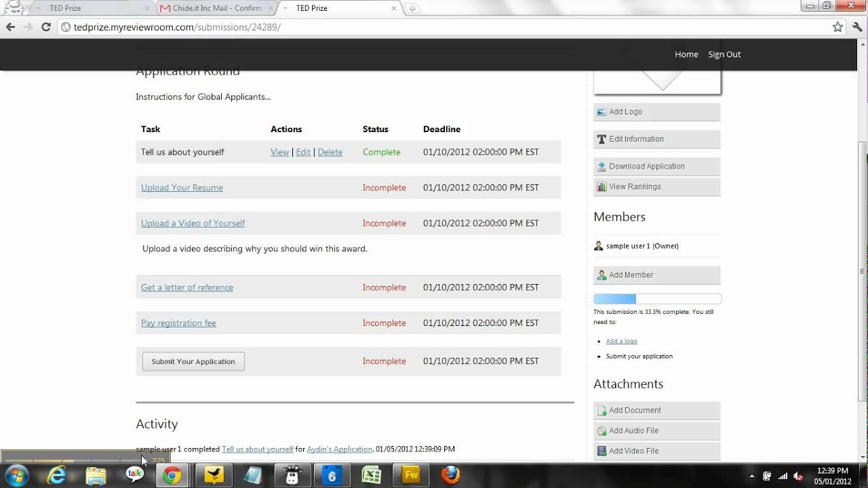Click the Add a logo link
The width and height of the screenshot is (868, 488).
point(621,341)
